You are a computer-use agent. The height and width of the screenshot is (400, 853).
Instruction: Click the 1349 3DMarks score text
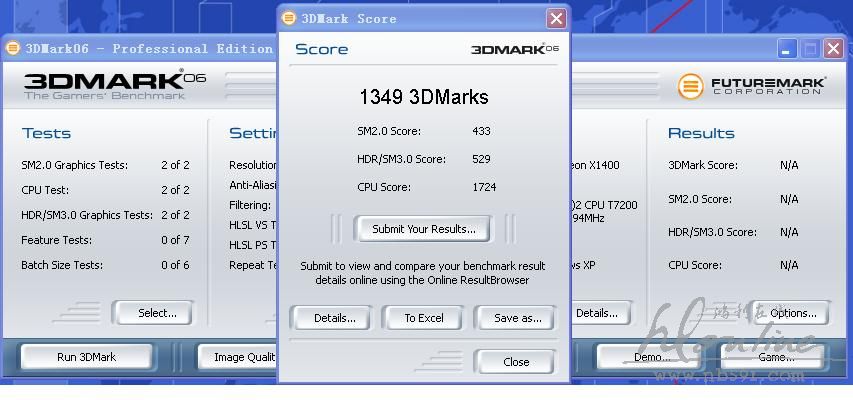click(x=423, y=97)
